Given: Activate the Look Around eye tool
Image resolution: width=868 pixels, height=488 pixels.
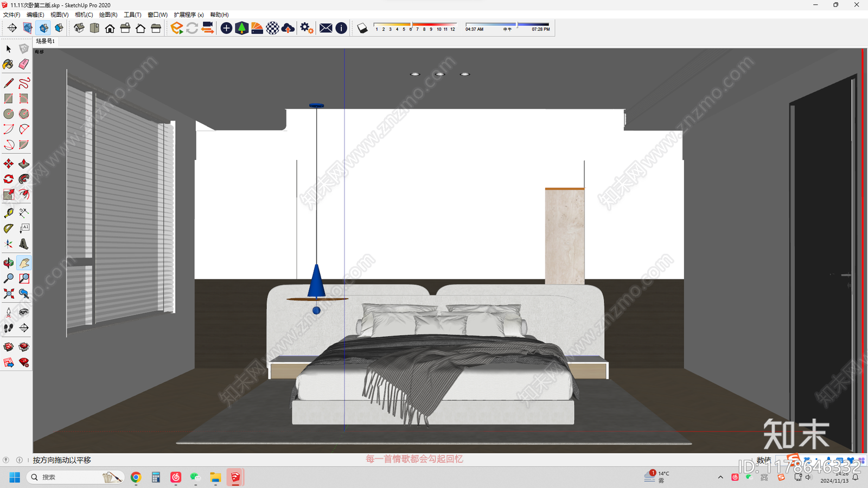Looking at the screenshot, I should (x=24, y=312).
